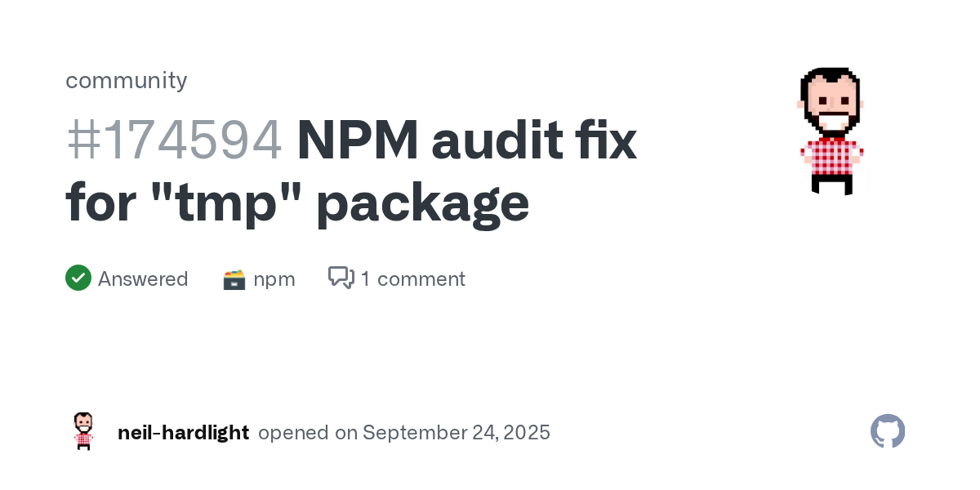Screen dimensions: 980x490
Task: Open the comments speech-bubble icon
Action: 341,278
